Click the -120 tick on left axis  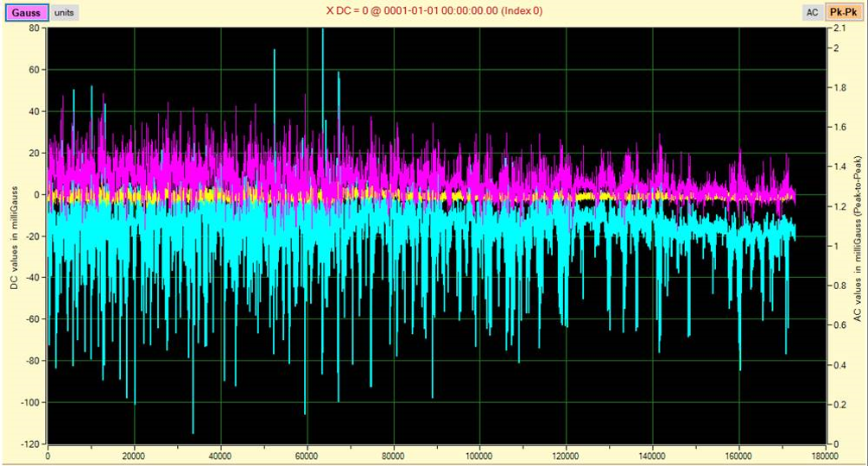[32, 444]
